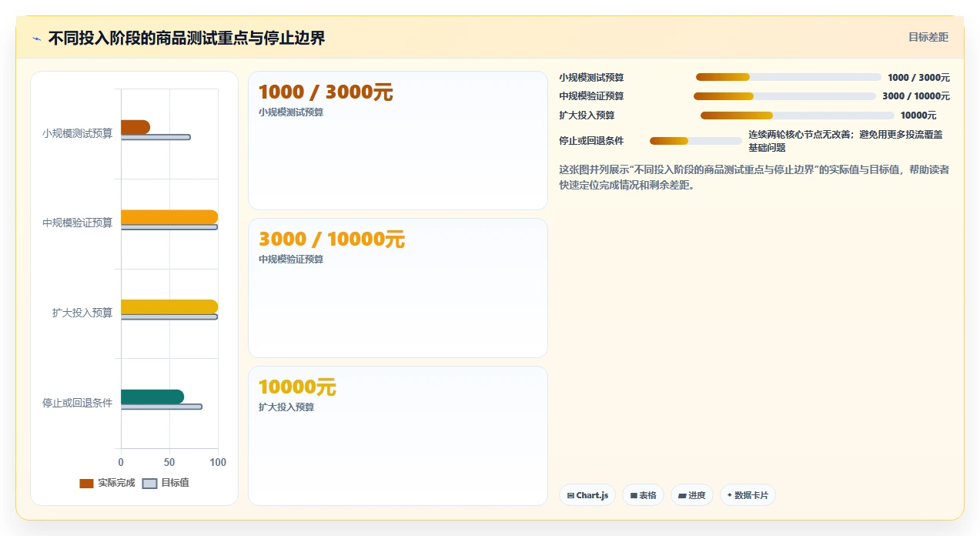Screen dimensions: 980x536
Task: Click the lightning icon beside the title
Action: [36, 39]
